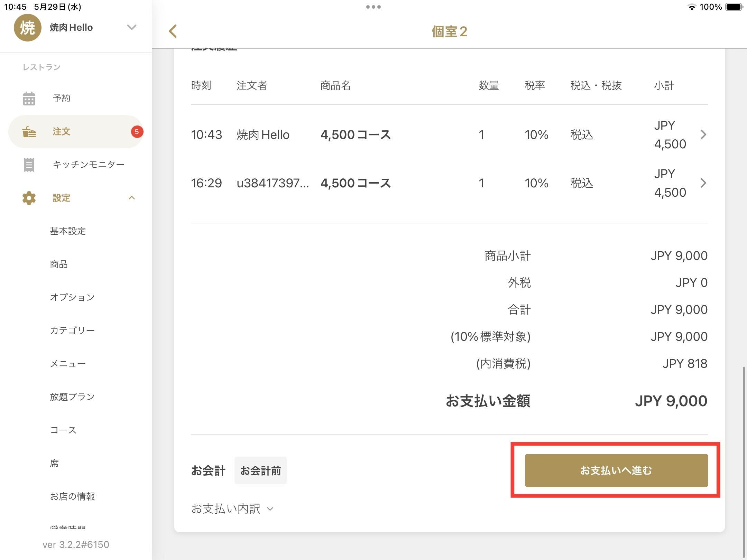This screenshot has height=560, width=747.
Task: Open メニュー in settings
Action: [68, 364]
